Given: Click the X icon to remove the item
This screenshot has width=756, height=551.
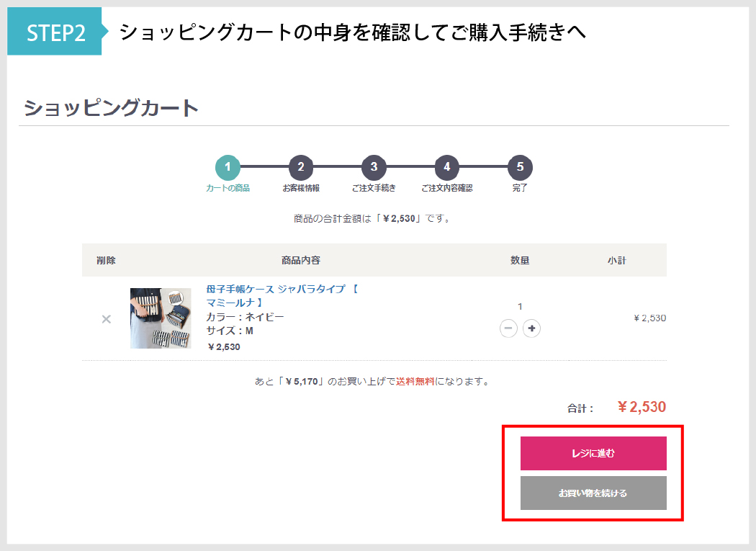Looking at the screenshot, I should (x=107, y=319).
